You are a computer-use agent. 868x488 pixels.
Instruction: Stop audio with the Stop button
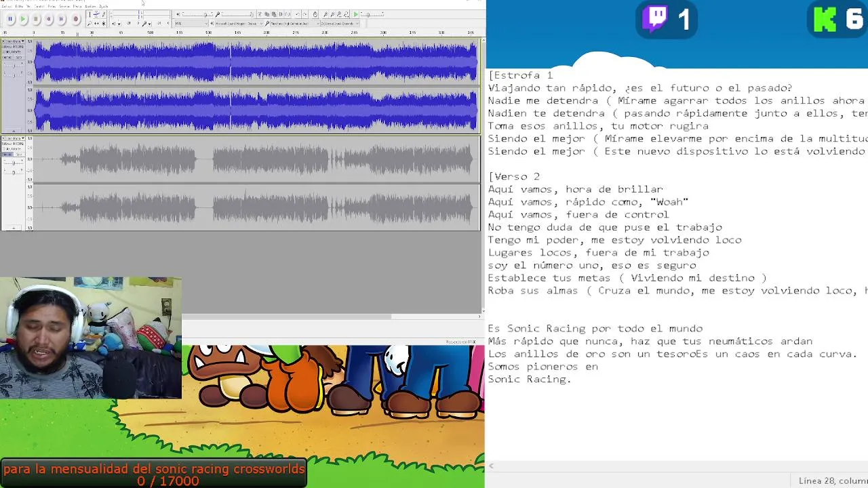pos(36,19)
